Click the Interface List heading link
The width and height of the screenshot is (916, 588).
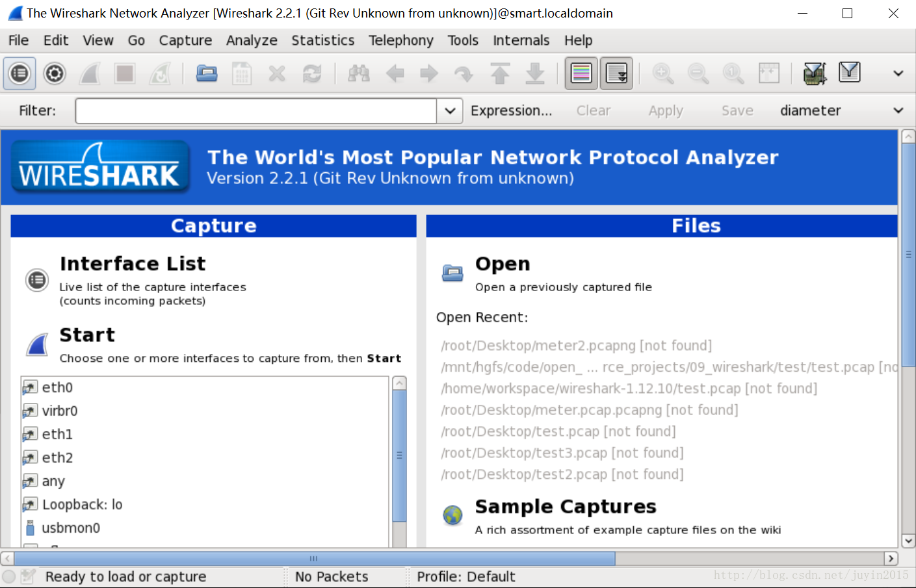[x=133, y=263]
